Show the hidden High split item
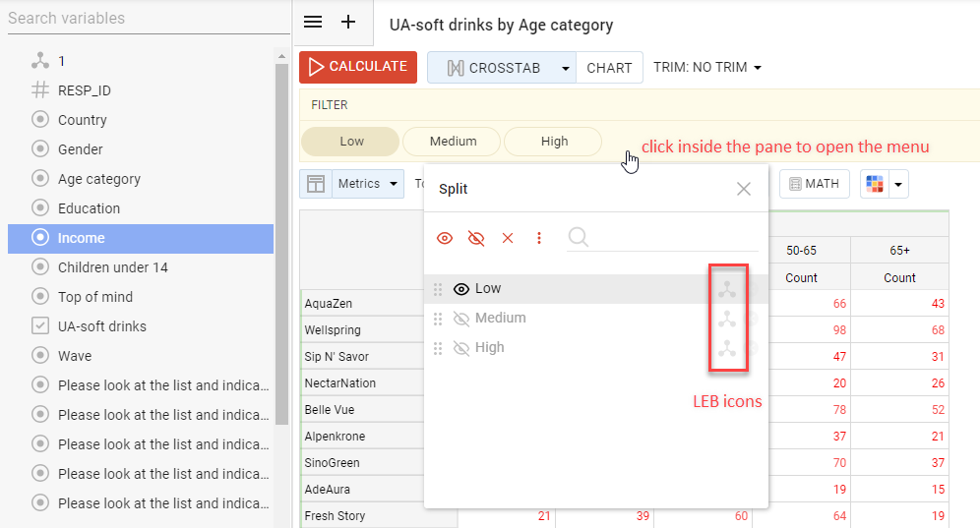Screen dimensions: 980x528 coord(461,348)
